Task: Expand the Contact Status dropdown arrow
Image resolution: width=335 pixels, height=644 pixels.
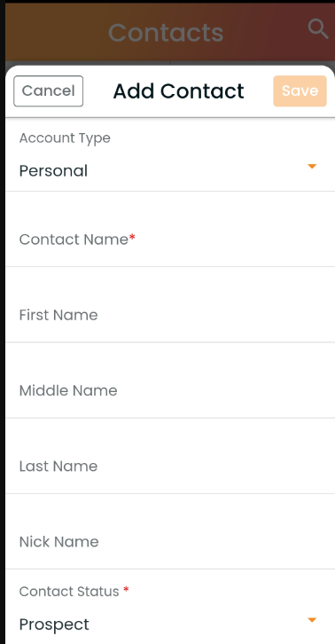Action: [312, 620]
